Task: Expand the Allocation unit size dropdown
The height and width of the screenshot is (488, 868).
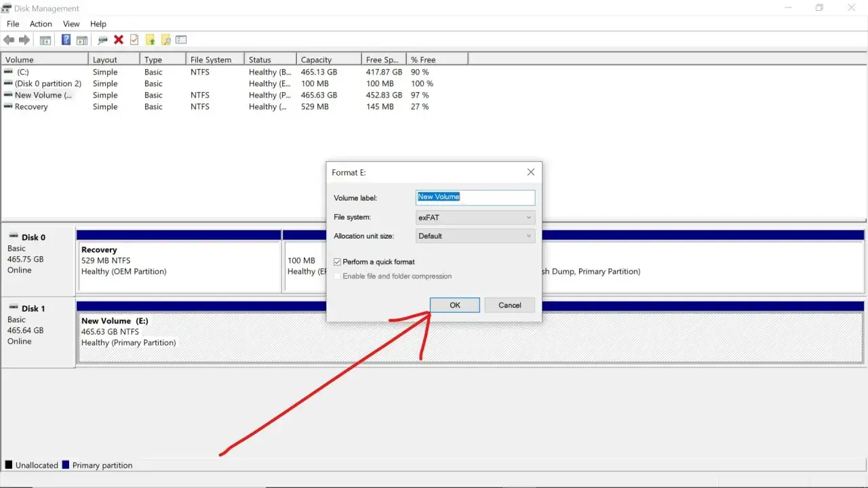Action: pos(475,236)
